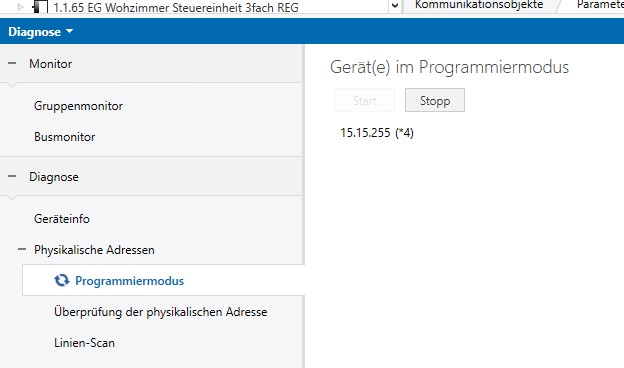Click the down arrow beside device list

point(395,6)
